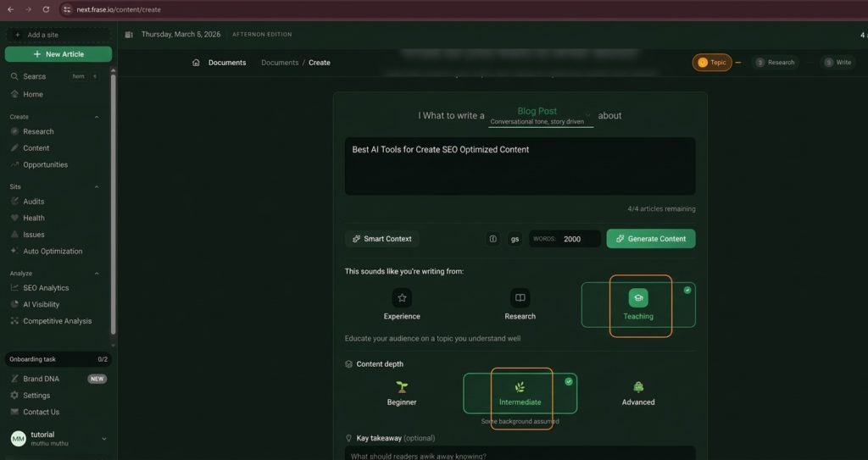The image size is (868, 460).
Task: Click the Generate Content button
Action: [x=651, y=239]
